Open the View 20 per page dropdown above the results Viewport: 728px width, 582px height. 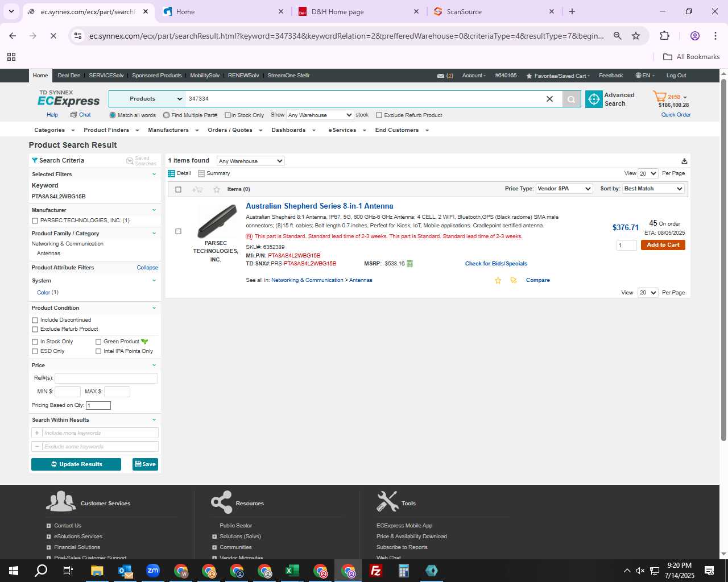(x=648, y=173)
